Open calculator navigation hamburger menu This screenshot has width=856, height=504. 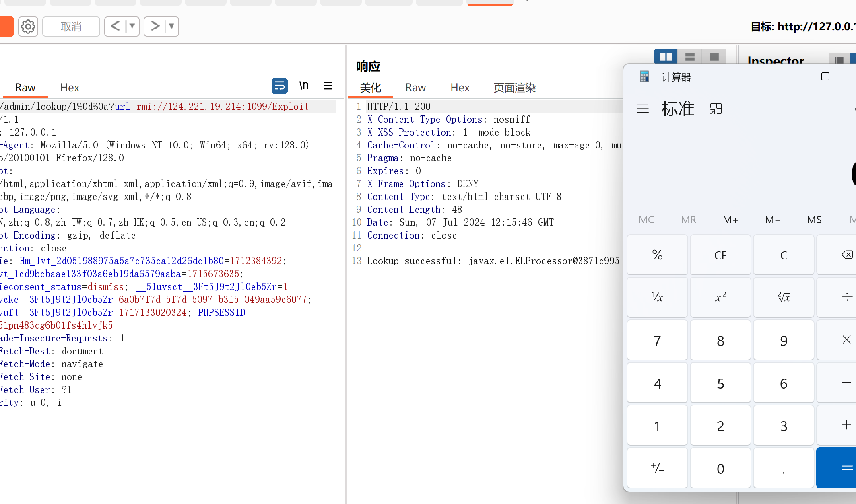tap(643, 109)
